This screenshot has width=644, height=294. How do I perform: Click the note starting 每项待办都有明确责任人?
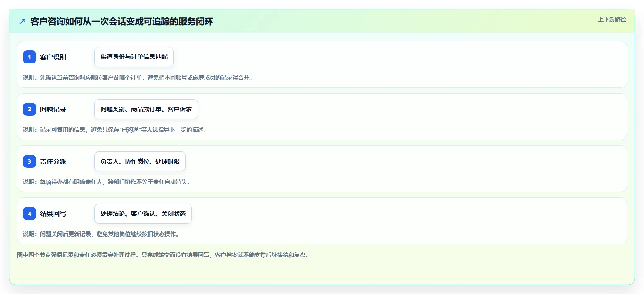[x=107, y=182]
